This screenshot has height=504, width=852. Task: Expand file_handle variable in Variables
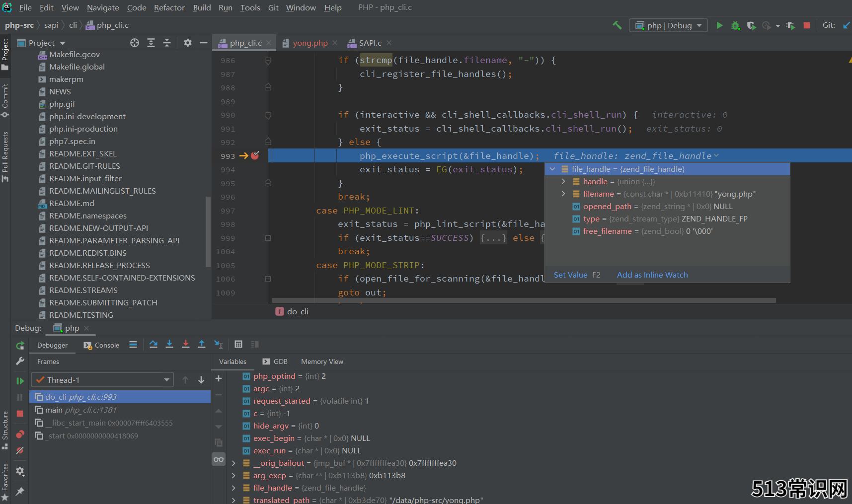(x=233, y=488)
